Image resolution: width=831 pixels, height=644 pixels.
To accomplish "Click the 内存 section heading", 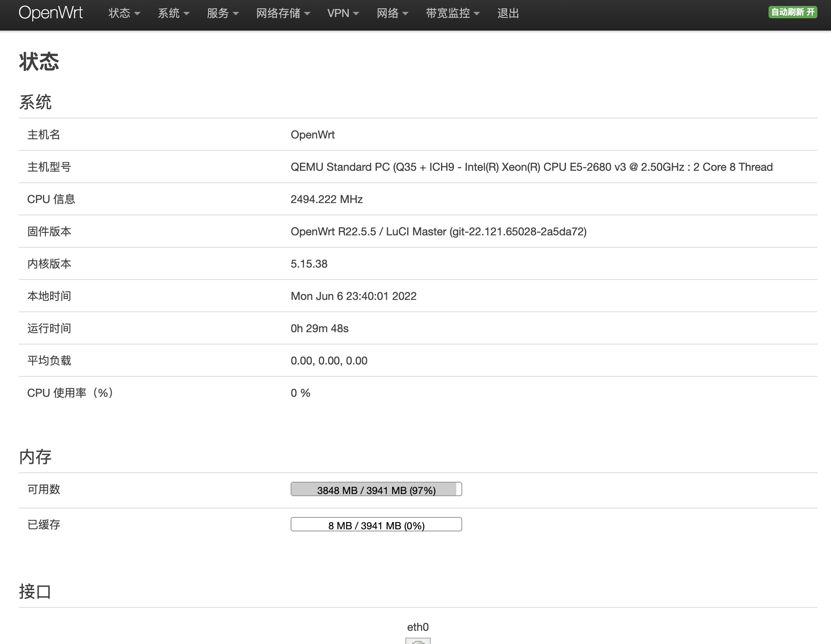I will pos(35,457).
